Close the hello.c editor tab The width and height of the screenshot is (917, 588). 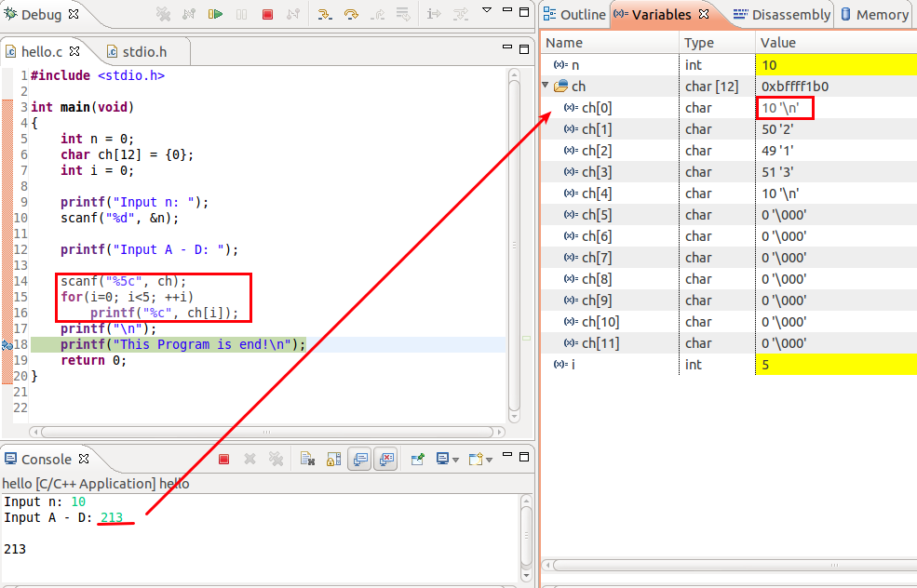point(74,51)
